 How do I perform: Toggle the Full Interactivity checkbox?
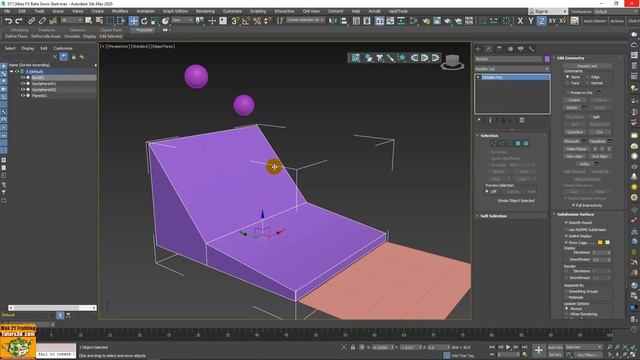pyautogui.click(x=573, y=205)
